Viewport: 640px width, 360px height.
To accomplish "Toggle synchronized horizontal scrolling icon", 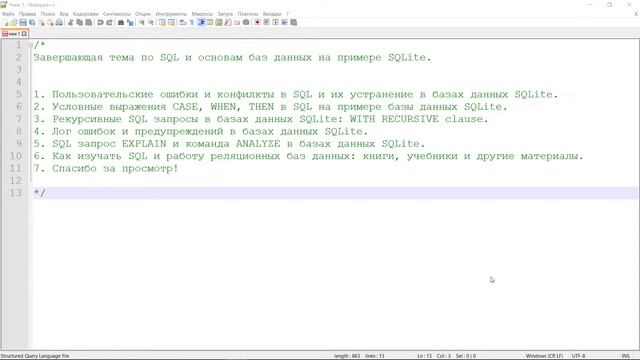I will pos(171,22).
